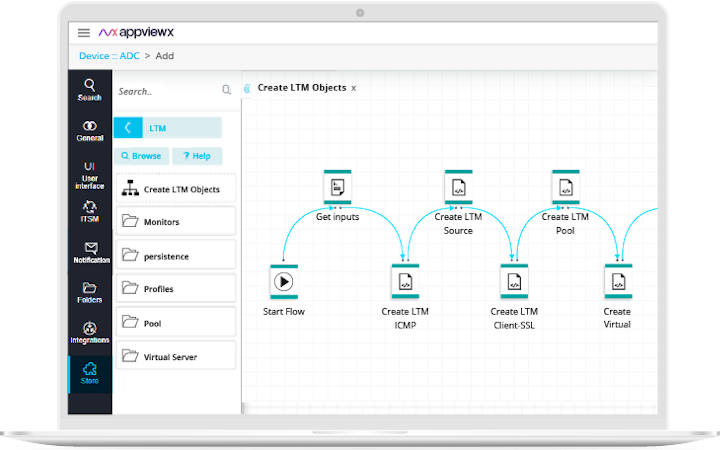720x450 pixels.
Task: Open the Profiles folder
Action: coord(176,288)
